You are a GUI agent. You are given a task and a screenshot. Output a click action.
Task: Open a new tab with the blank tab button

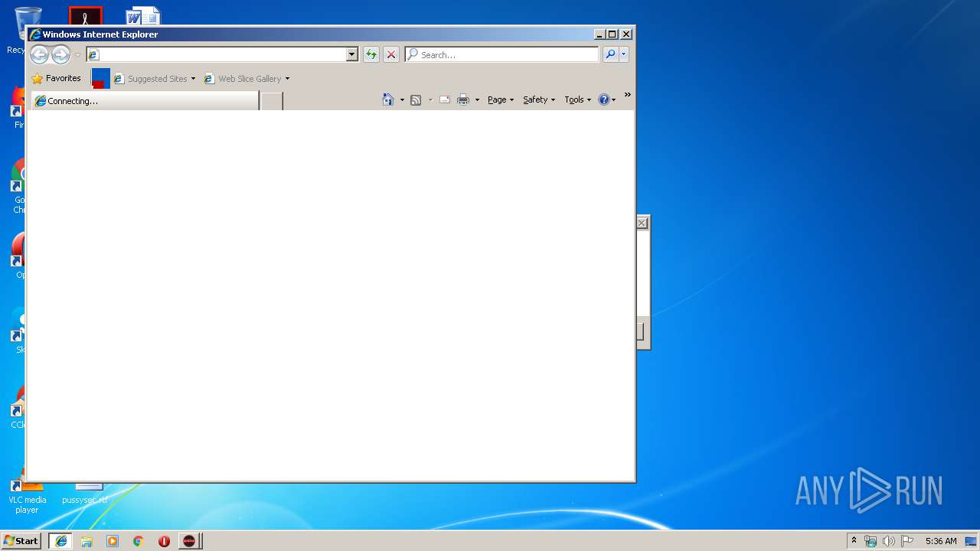click(x=272, y=100)
